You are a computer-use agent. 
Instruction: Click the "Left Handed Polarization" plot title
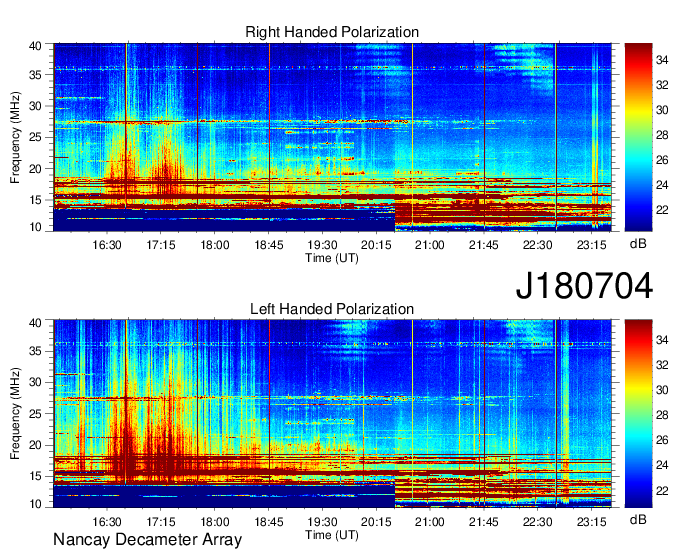[x=332, y=309]
